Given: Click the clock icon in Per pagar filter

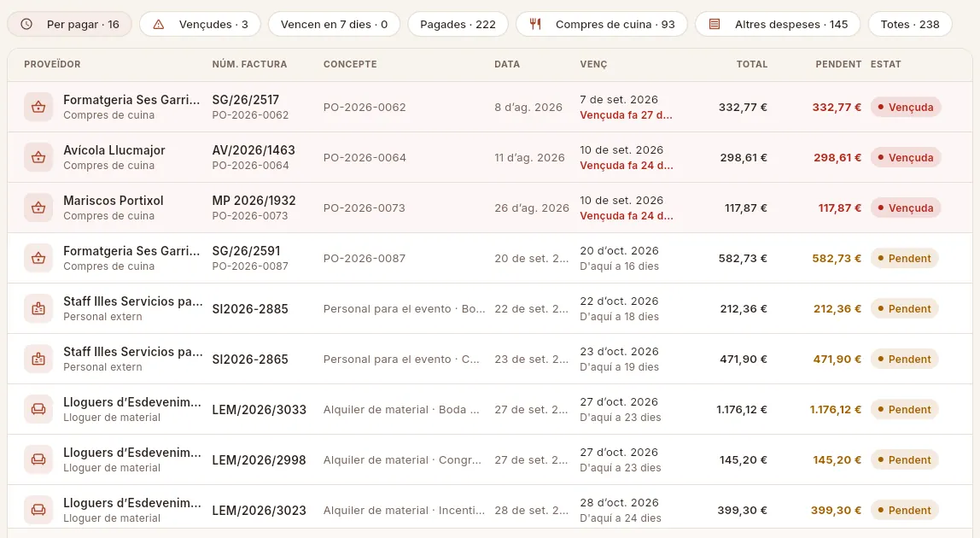Looking at the screenshot, I should pyautogui.click(x=26, y=25).
